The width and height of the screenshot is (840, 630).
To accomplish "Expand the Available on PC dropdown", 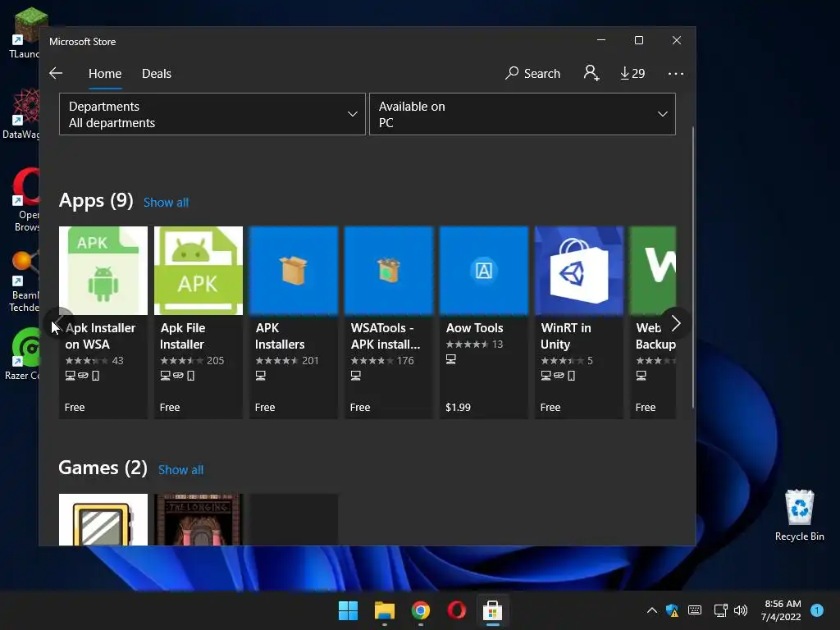I will (523, 114).
